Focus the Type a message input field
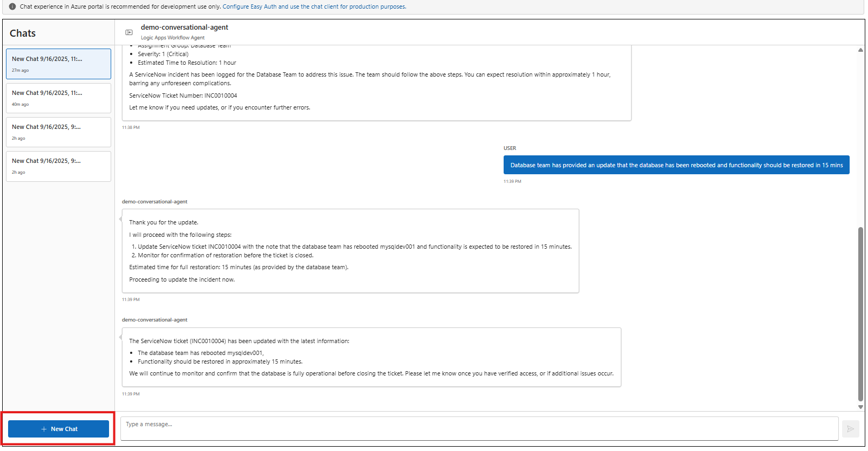 (x=479, y=428)
